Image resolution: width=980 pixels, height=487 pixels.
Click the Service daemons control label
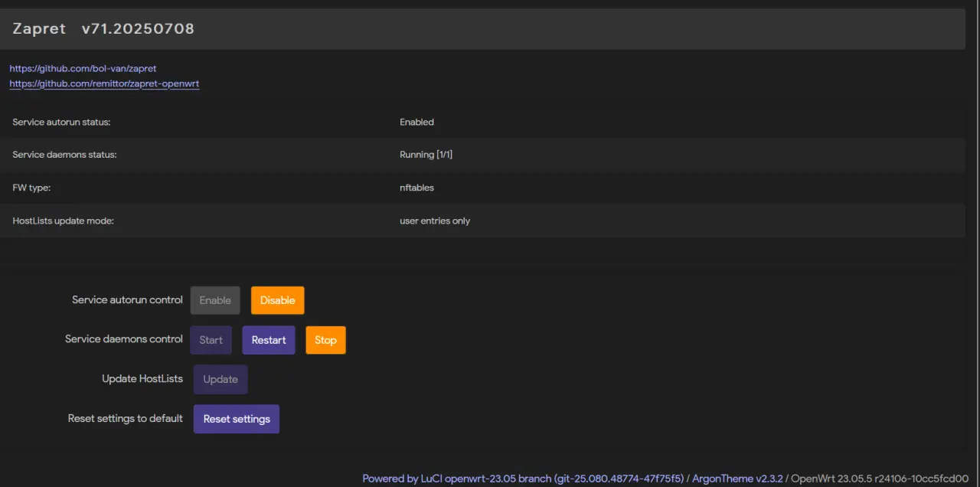tap(124, 339)
